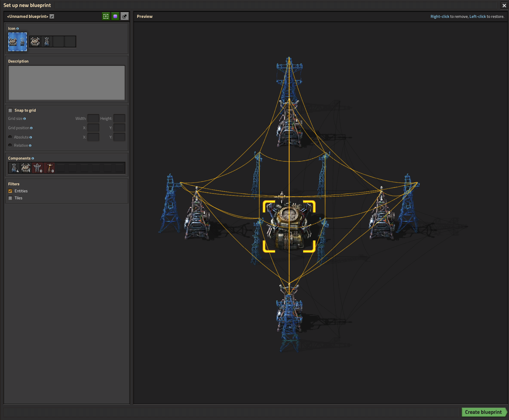Click the info icon next to Grid position
Image resolution: width=509 pixels, height=420 pixels.
click(31, 128)
